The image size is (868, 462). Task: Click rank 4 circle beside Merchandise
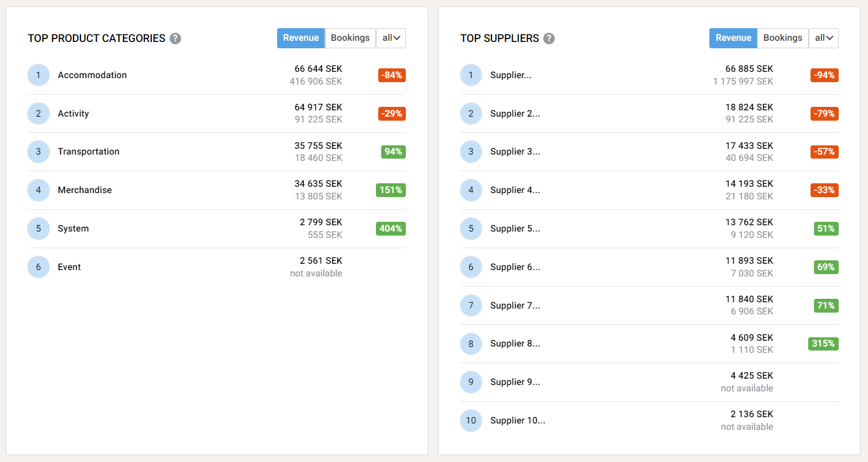pyautogui.click(x=39, y=190)
